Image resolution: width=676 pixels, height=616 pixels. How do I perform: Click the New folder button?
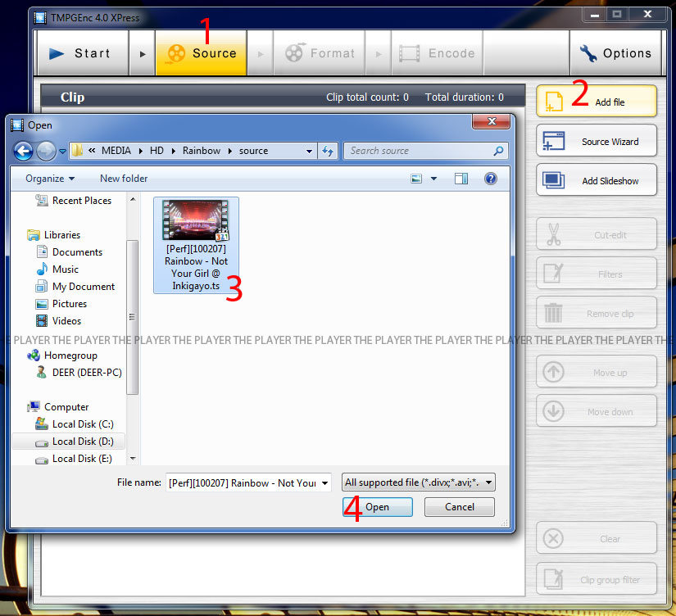point(124,179)
